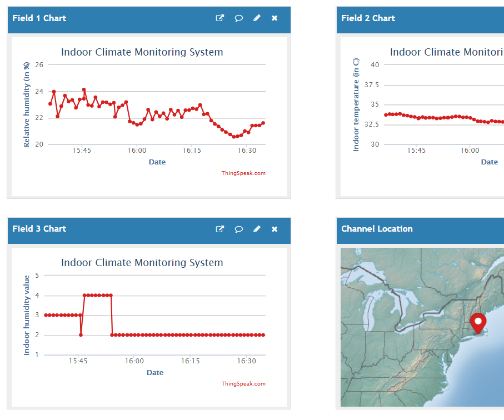Image resolution: width=504 pixels, height=420 pixels.
Task: Edit Field 3 Chart with pencil icon
Action: [257, 229]
